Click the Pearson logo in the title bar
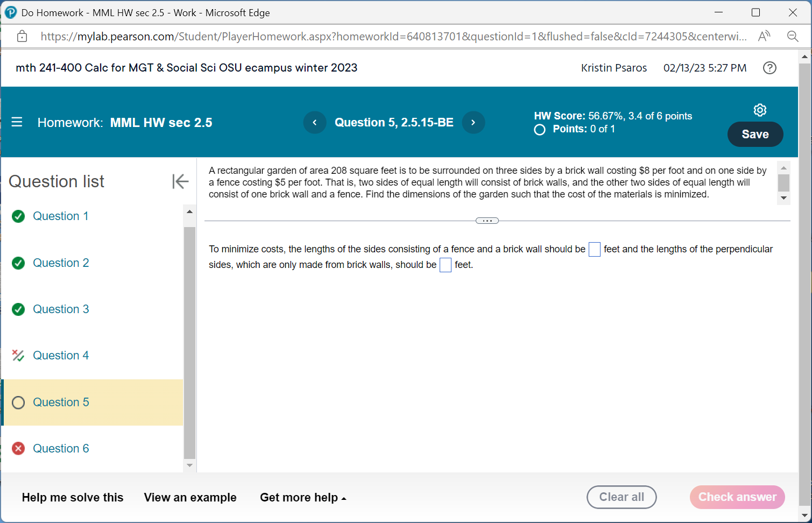 coord(10,12)
